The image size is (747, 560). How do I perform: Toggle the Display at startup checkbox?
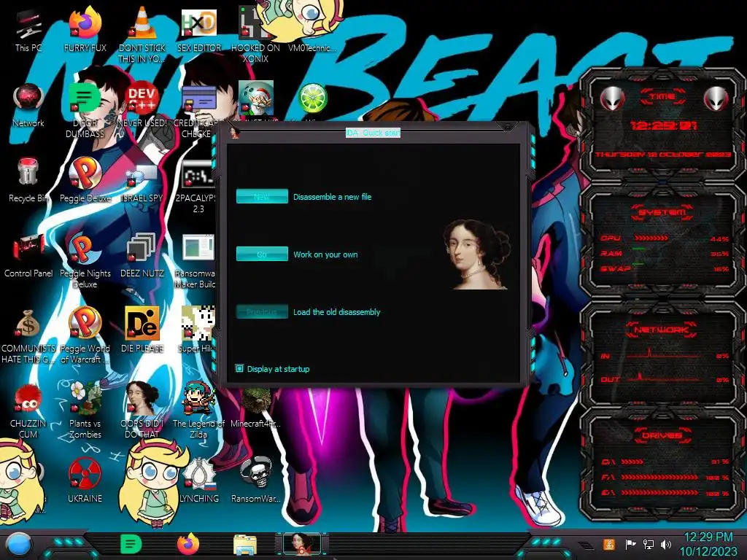click(239, 368)
